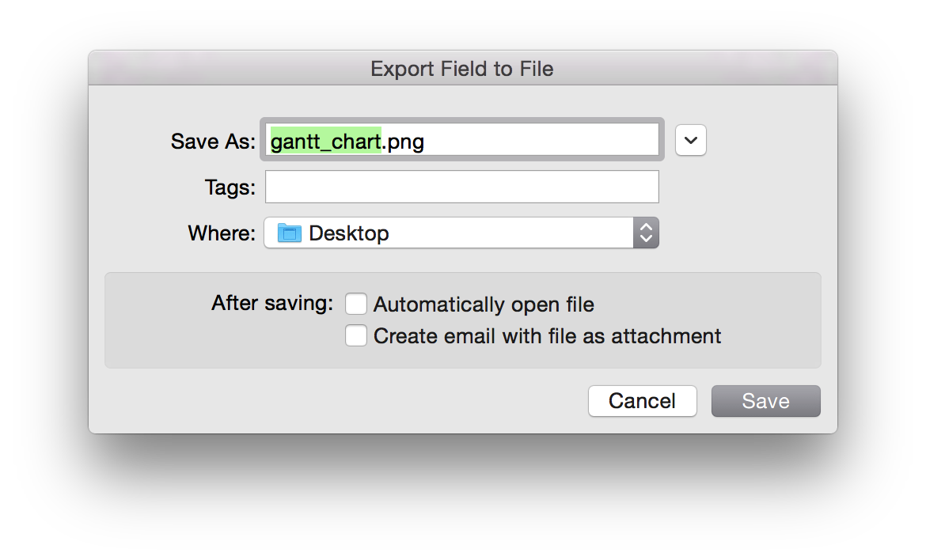Screen dimensions: 926x560
Task: Click the Save button
Action: [x=765, y=401]
